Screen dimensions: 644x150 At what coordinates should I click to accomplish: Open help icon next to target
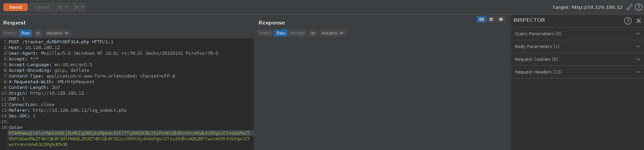coord(639,7)
